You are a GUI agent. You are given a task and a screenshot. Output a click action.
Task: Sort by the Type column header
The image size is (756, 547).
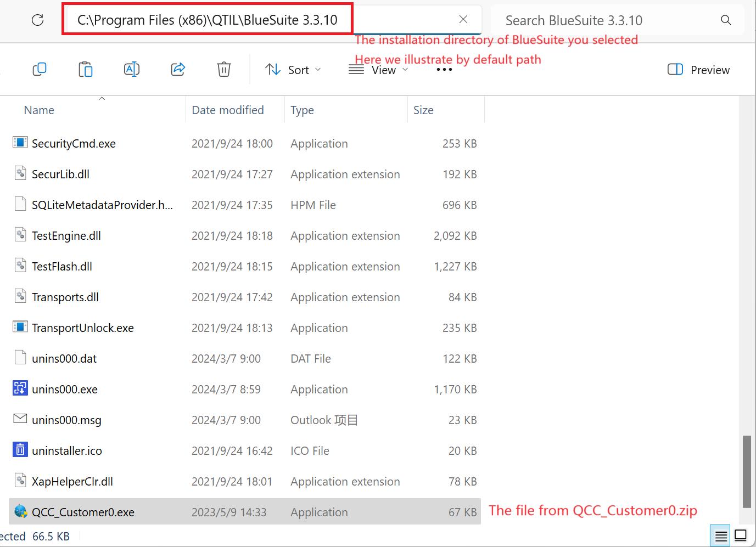(303, 110)
